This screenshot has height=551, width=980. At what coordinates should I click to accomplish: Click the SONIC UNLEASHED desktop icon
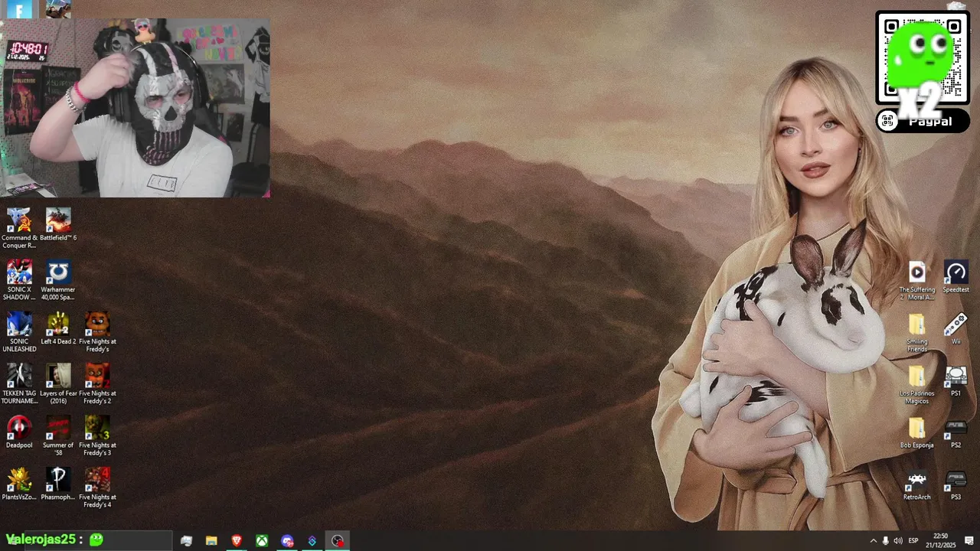click(x=19, y=332)
